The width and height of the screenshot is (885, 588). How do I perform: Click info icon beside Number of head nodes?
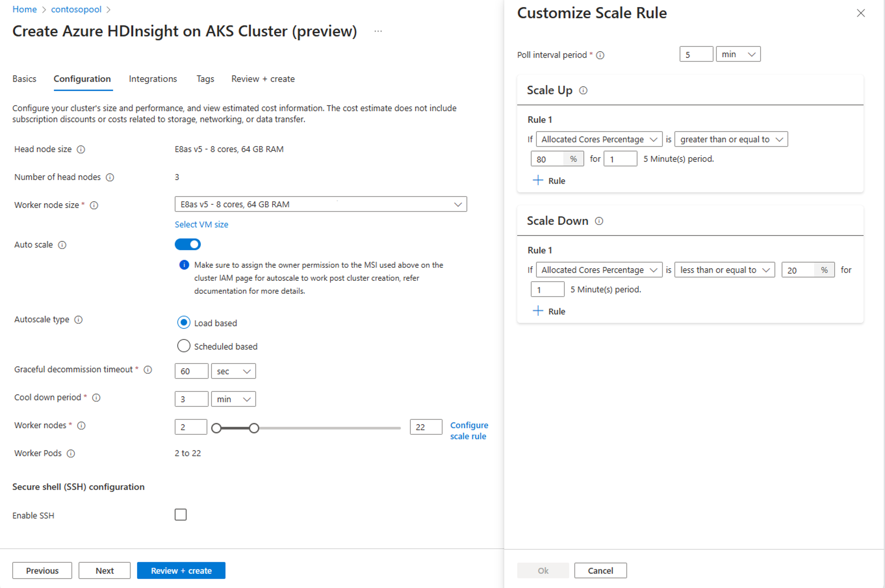[x=110, y=177]
